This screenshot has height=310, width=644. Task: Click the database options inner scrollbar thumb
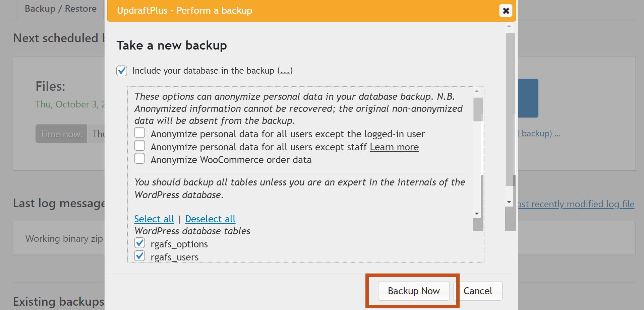pyautogui.click(x=478, y=109)
